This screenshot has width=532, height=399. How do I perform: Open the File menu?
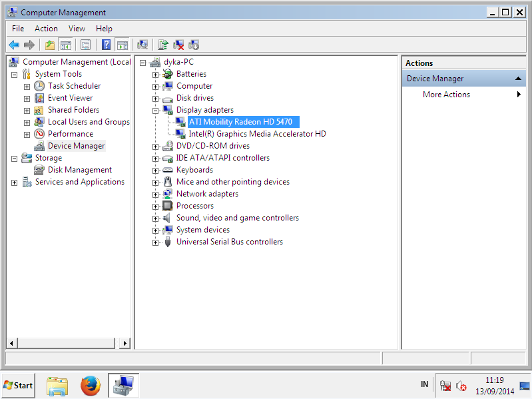pyautogui.click(x=18, y=29)
